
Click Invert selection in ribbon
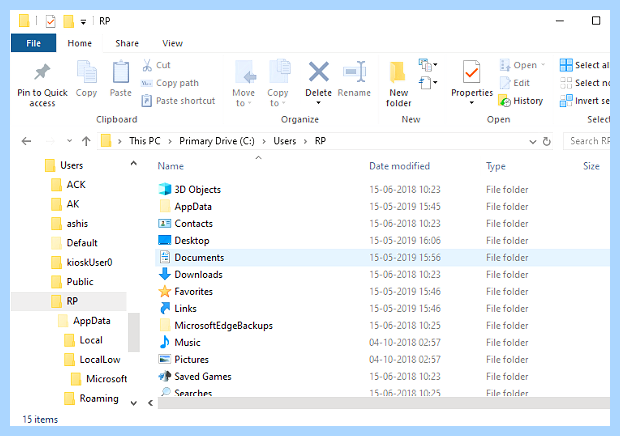click(584, 101)
